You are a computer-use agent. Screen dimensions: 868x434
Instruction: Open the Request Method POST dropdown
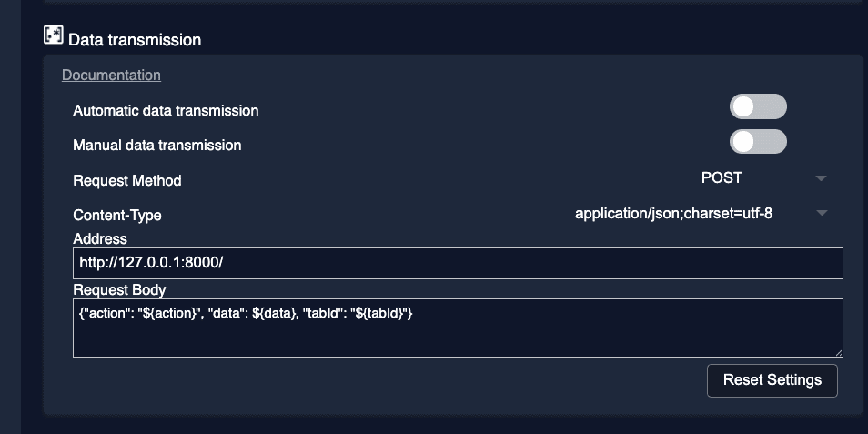pos(722,178)
